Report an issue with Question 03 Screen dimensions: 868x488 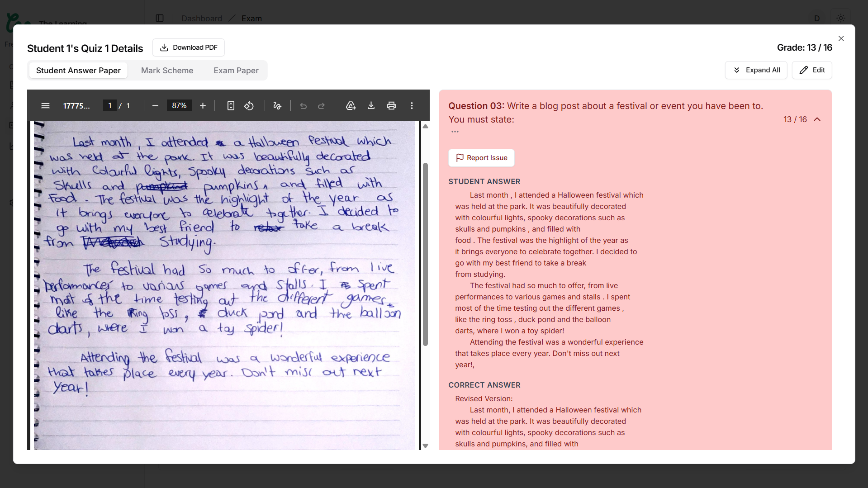click(x=481, y=158)
